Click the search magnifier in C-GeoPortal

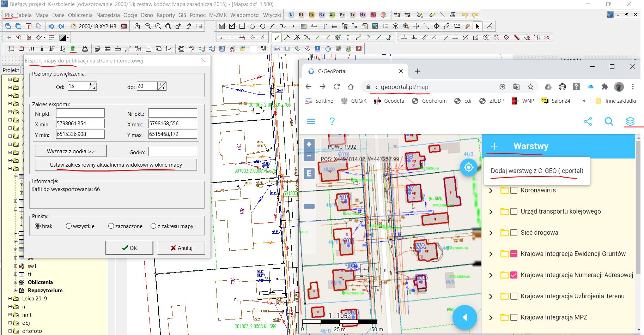609,121
